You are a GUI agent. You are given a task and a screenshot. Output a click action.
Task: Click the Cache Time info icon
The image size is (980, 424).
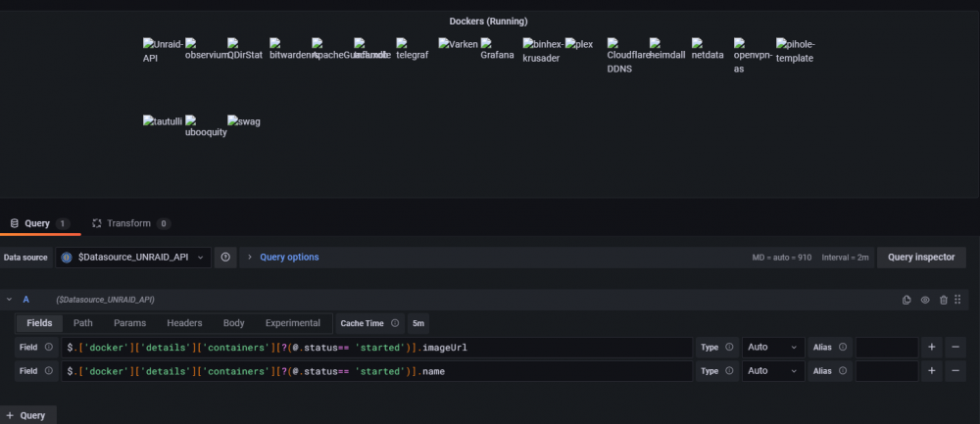click(x=395, y=323)
